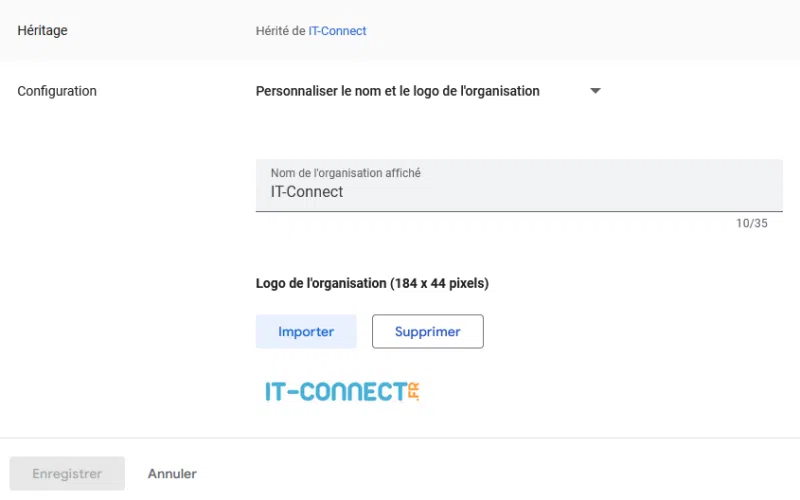This screenshot has height=500, width=800.
Task: Click the IT-Connect logo preview image
Action: point(342,391)
